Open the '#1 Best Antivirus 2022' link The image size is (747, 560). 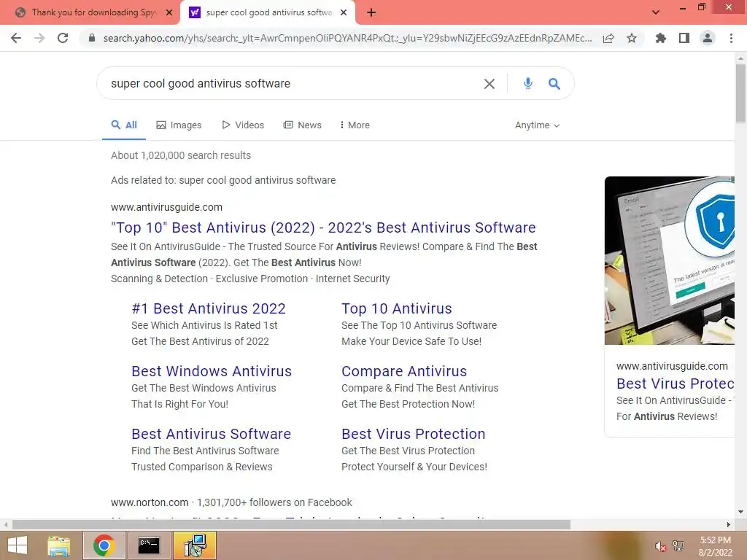209,308
